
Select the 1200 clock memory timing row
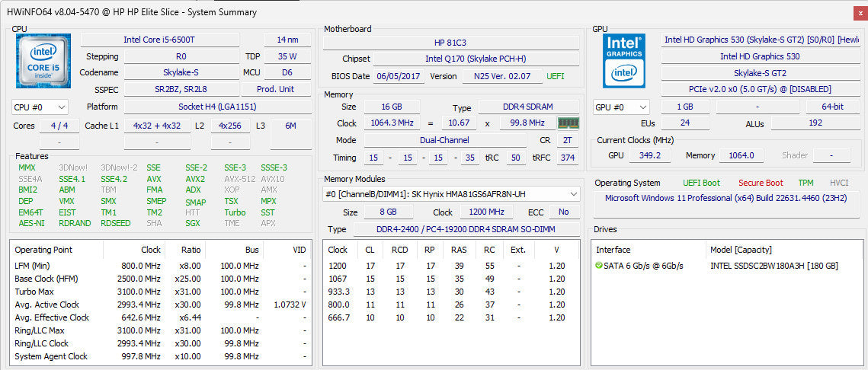click(x=451, y=266)
